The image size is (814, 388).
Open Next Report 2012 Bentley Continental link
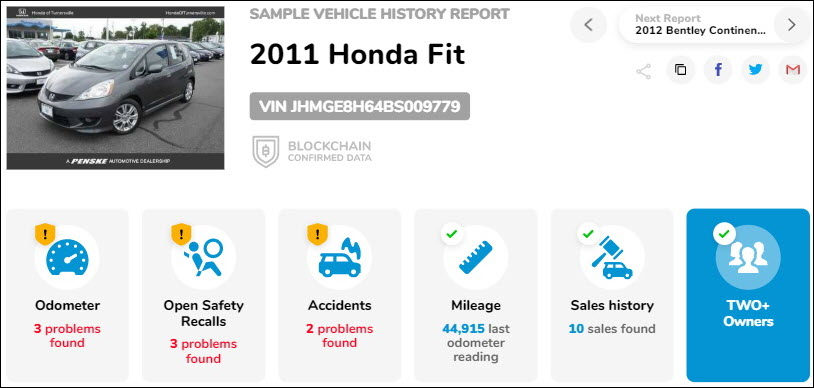[700, 24]
